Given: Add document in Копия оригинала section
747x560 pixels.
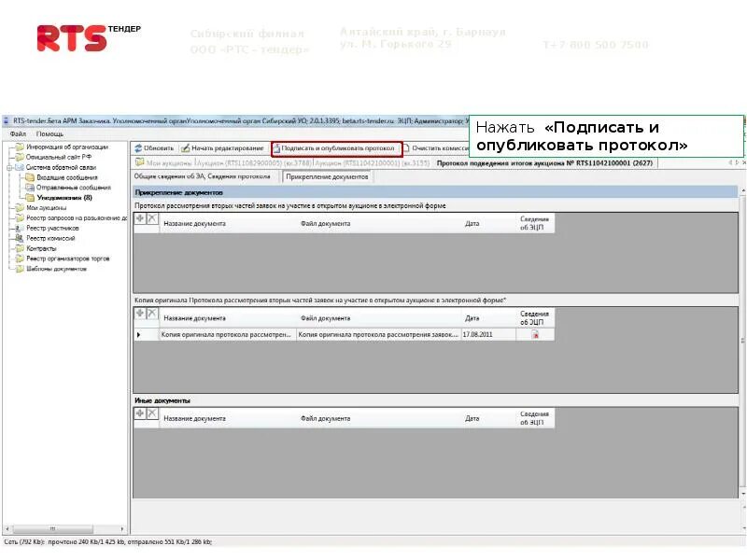Looking at the screenshot, I should (x=140, y=314).
